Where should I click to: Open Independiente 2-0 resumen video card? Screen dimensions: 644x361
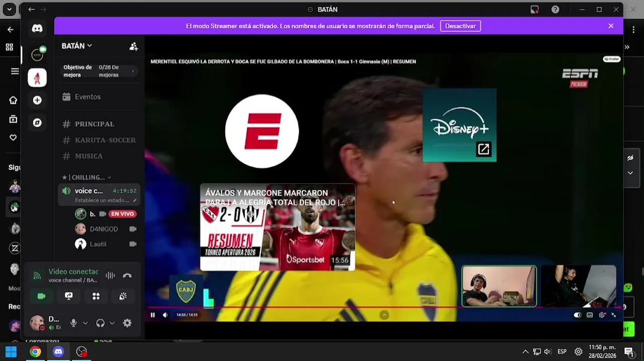pos(277,227)
